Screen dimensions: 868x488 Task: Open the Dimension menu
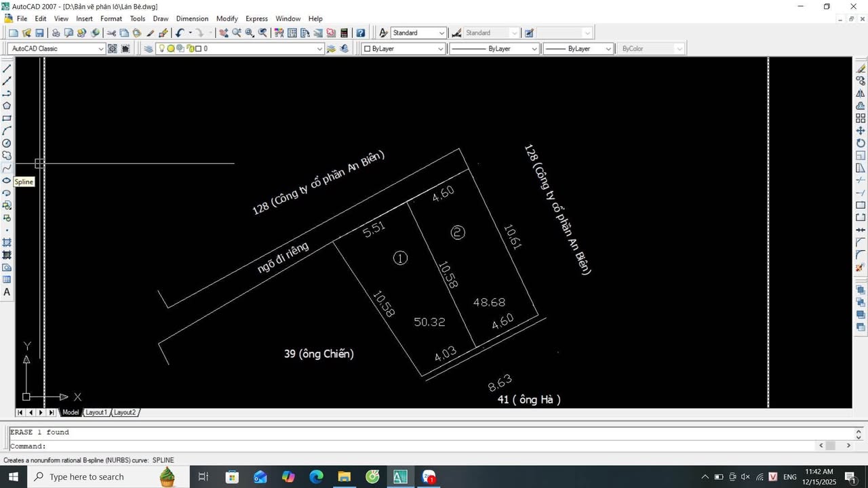pyautogui.click(x=192, y=18)
